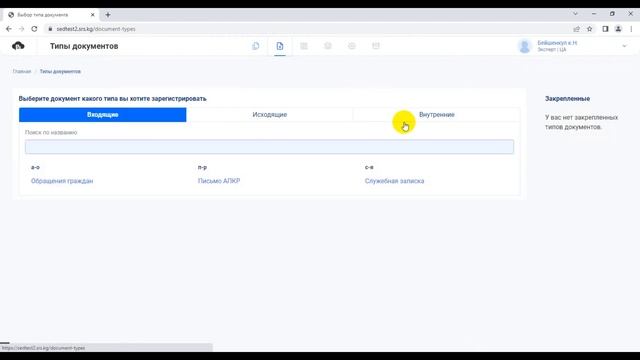Open Chrome three-dot menu
The image size is (640, 360).
(x=631, y=29)
